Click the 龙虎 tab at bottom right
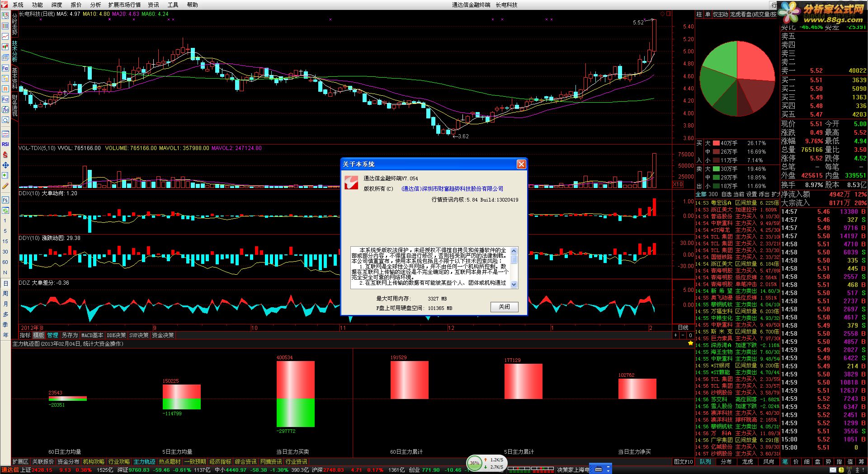The height and width of the screenshot is (474, 868). pos(747,462)
